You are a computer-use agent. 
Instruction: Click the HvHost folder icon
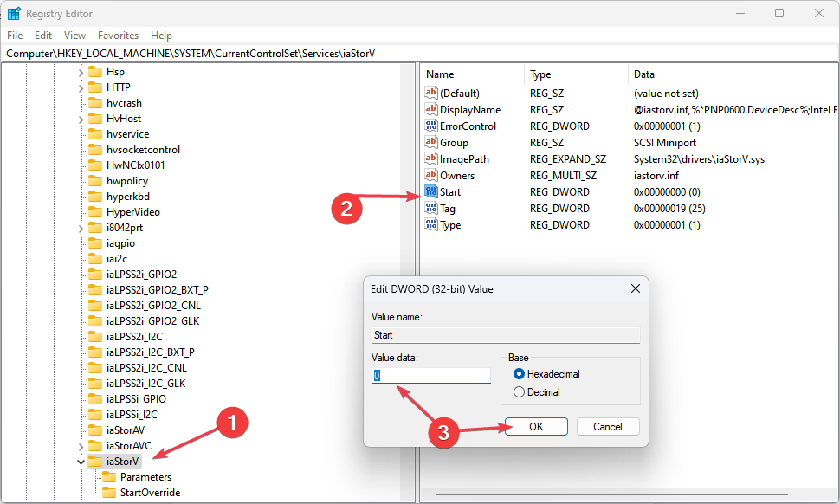pyautogui.click(x=94, y=119)
